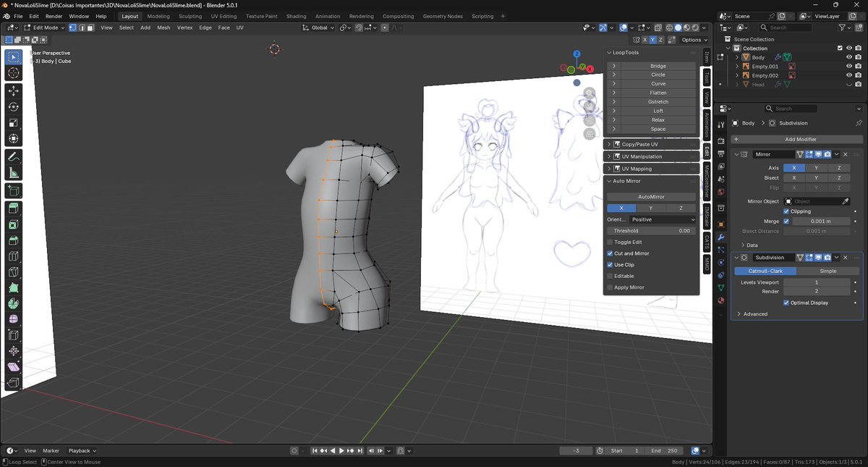
Task: Uncheck Use Clip in Auto Mirror
Action: 610,265
